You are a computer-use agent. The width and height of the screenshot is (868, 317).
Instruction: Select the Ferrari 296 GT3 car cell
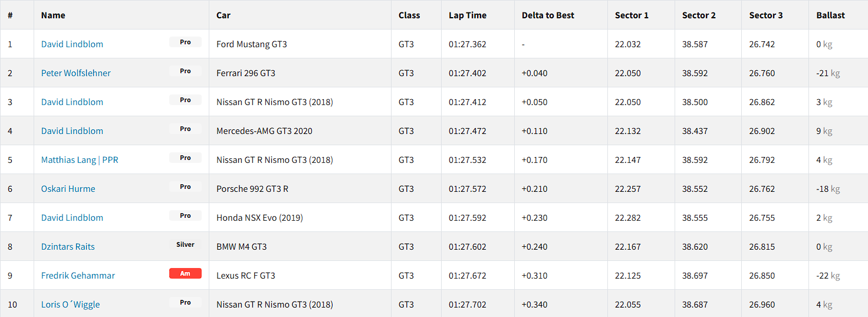pyautogui.click(x=246, y=73)
